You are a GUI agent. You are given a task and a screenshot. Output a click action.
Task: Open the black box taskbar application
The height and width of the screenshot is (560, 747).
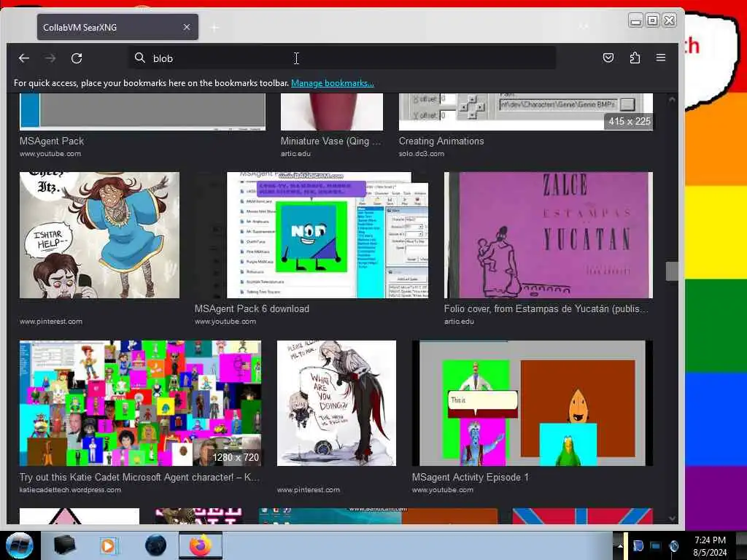64,545
